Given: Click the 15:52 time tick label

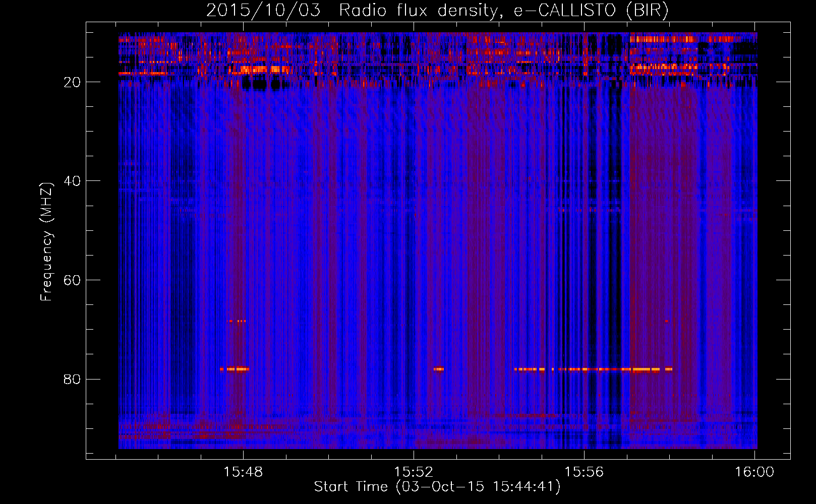Looking at the screenshot, I should [414, 472].
